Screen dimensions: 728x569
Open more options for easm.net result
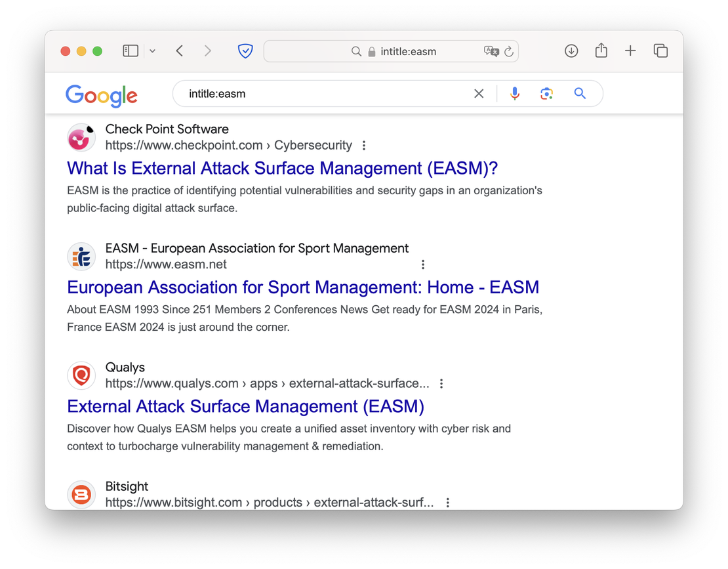pyautogui.click(x=423, y=264)
